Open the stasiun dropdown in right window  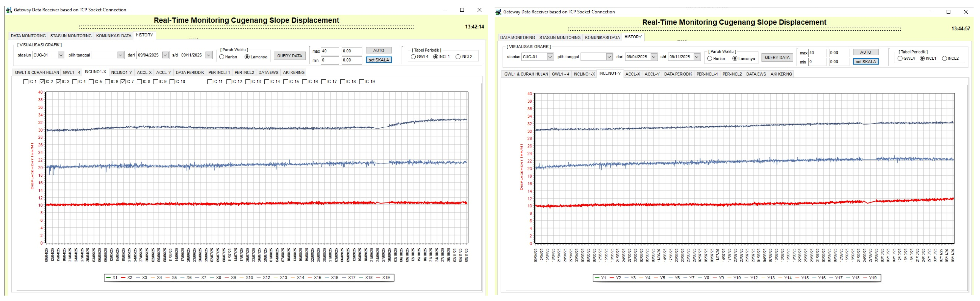tap(550, 57)
